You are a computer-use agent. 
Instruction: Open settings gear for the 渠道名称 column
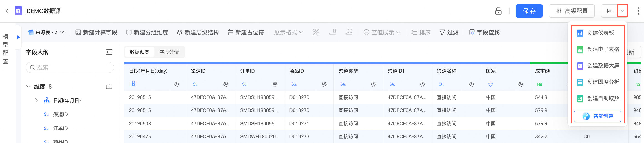click(472, 84)
